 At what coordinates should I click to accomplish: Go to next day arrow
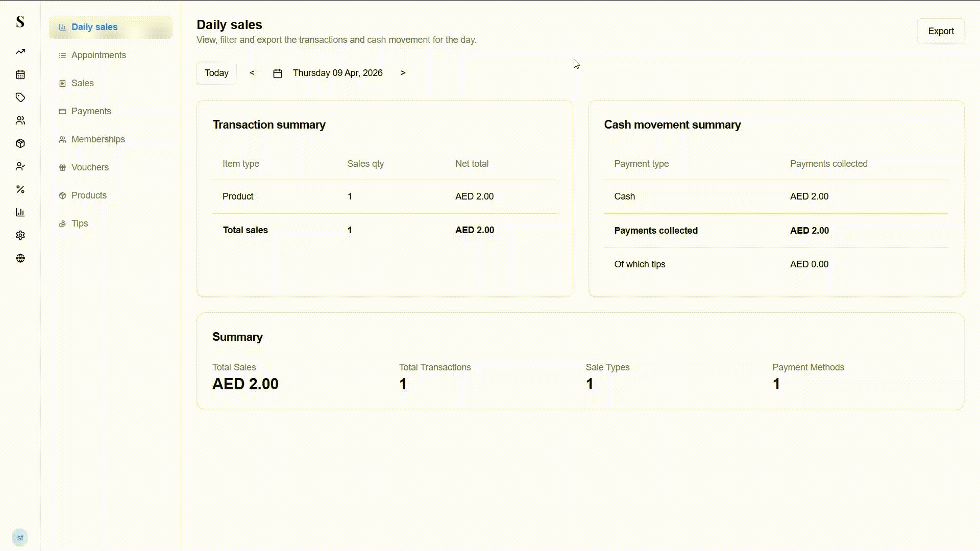403,73
